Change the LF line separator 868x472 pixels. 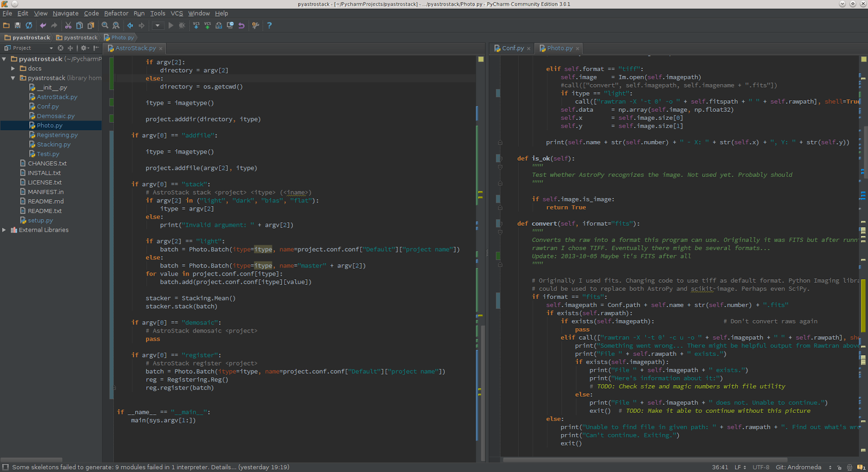tap(740, 467)
